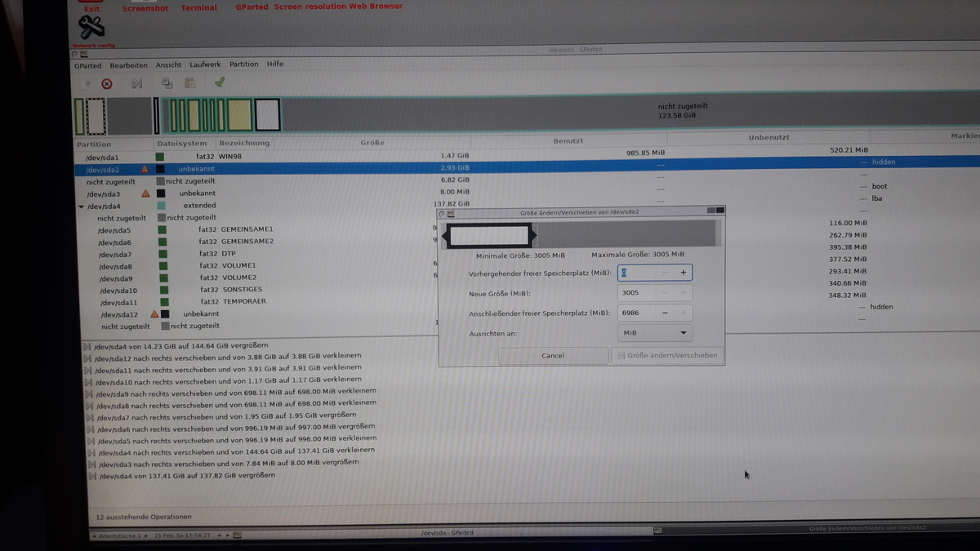Open the Ausrichten an MiB dropdown
This screenshot has width=980, height=551.
(655, 333)
